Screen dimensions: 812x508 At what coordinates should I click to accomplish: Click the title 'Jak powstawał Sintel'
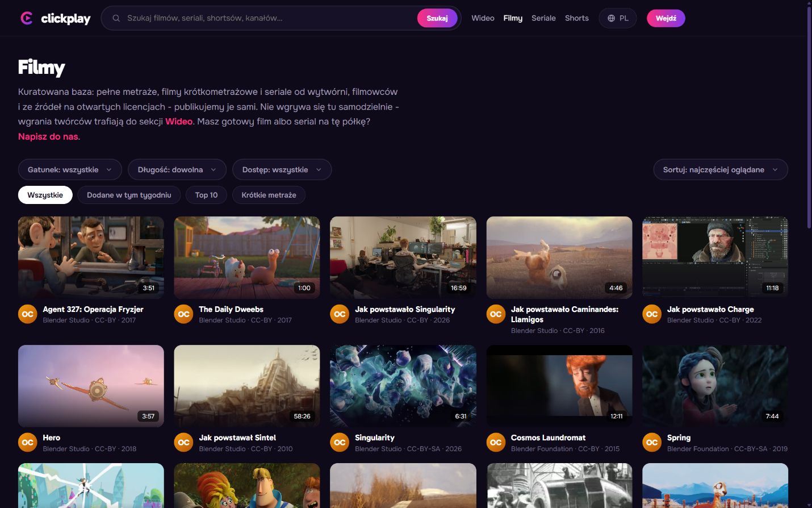tap(237, 438)
